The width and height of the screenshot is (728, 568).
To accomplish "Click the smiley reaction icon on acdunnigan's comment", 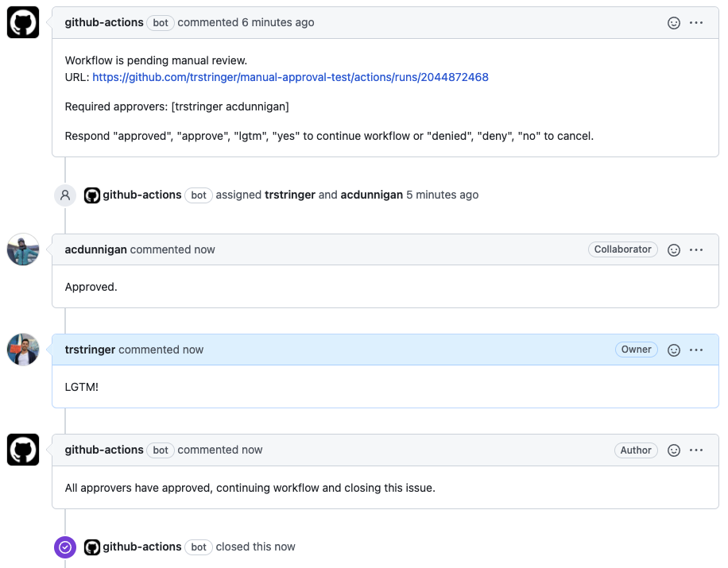I will (674, 249).
